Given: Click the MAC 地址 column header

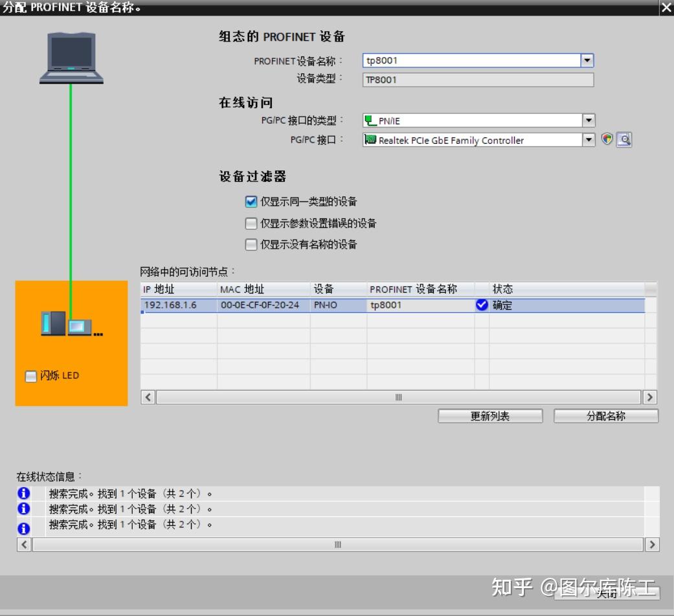Looking at the screenshot, I should 264,289.
